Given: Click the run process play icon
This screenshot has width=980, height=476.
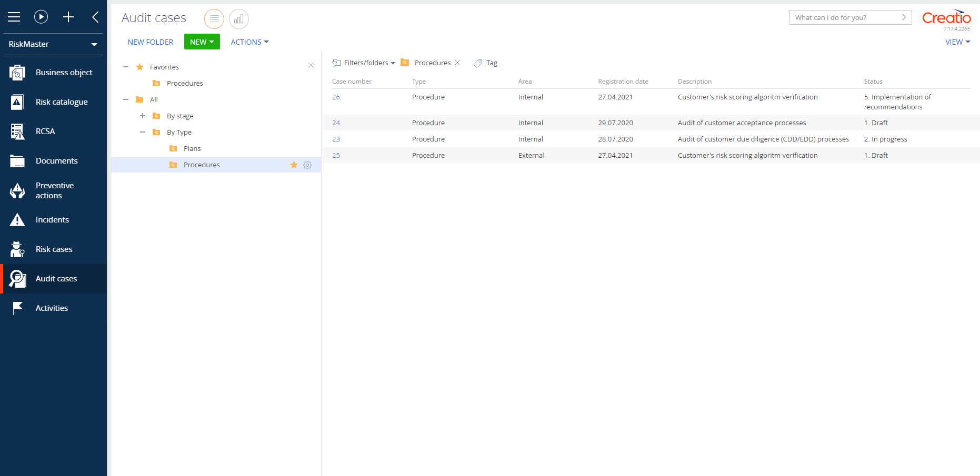Looking at the screenshot, I should pos(41,17).
